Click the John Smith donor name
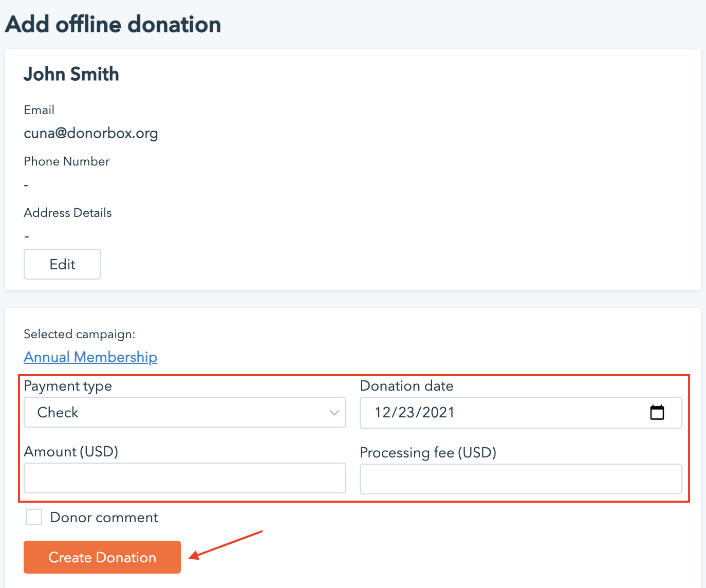Viewport: 706px width, 588px height. click(x=71, y=74)
